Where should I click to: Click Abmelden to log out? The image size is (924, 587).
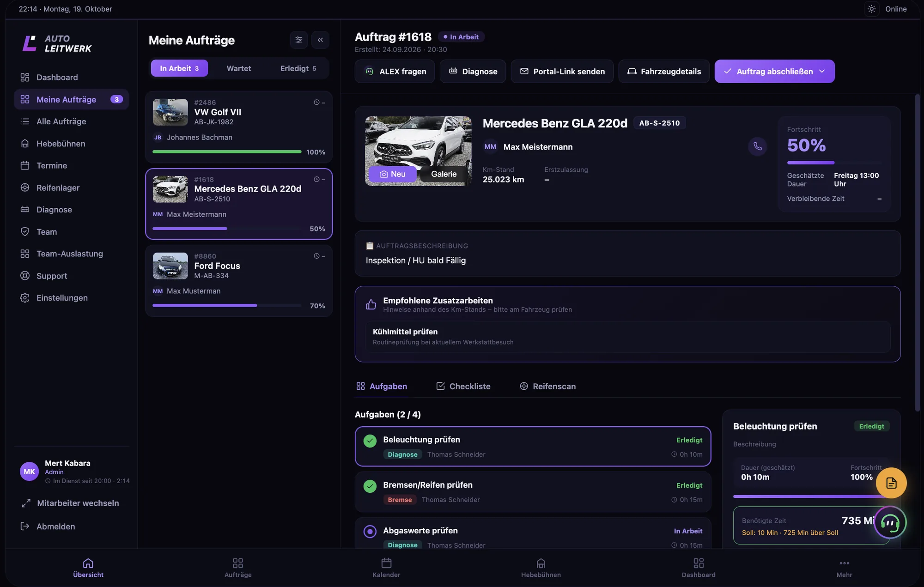(48, 526)
